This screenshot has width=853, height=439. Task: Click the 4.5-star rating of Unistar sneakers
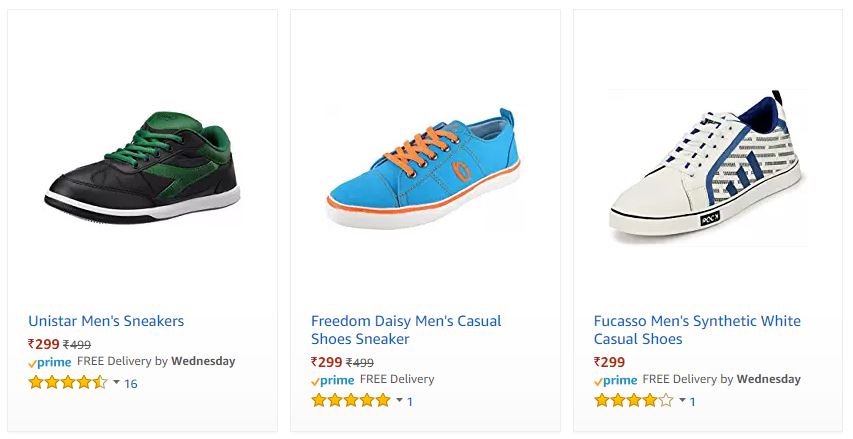(x=68, y=382)
